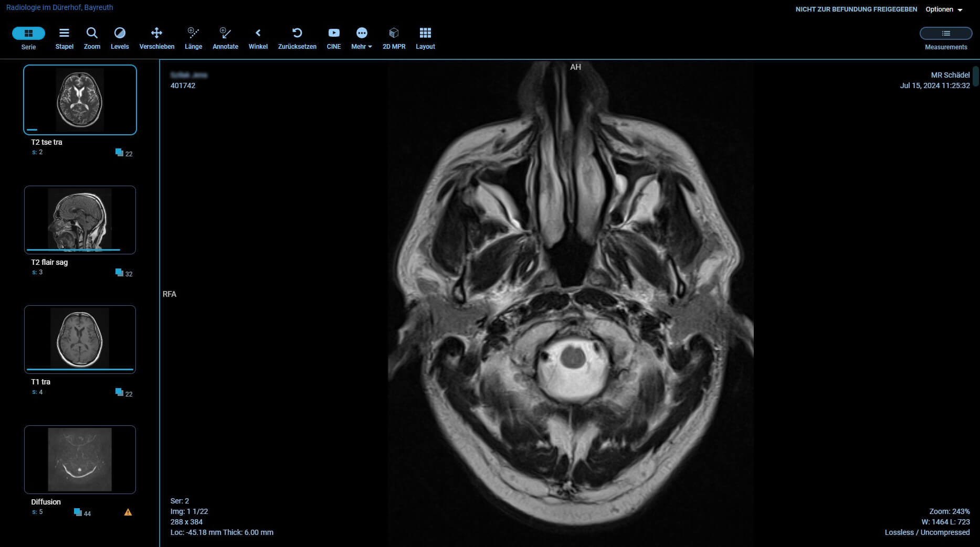Image resolution: width=980 pixels, height=547 pixels.
Task: Click the warning icon on Diffusion series
Action: tap(128, 512)
